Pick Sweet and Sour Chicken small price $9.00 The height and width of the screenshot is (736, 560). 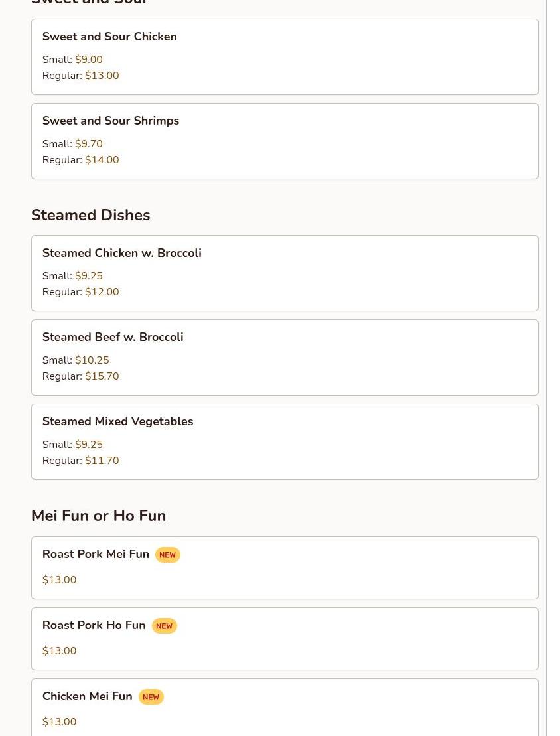click(89, 60)
